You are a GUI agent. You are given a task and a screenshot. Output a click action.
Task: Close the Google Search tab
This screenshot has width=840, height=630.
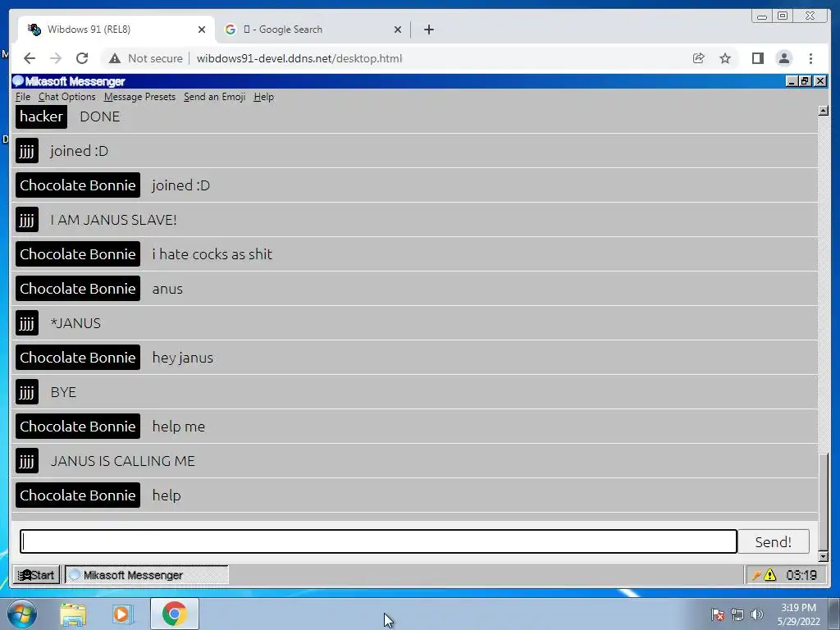coord(398,30)
